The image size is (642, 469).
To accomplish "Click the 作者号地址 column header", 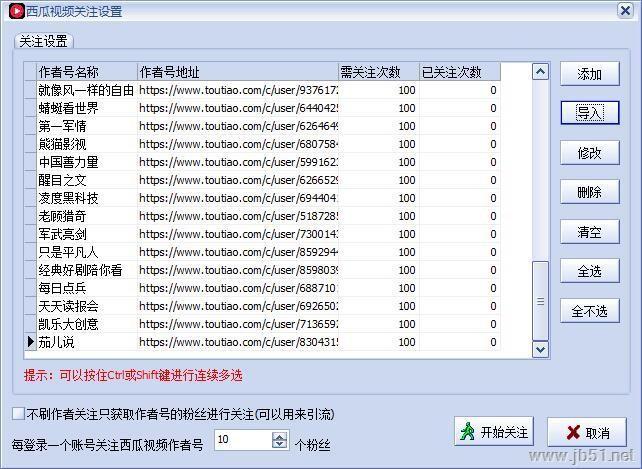I will [x=238, y=72].
